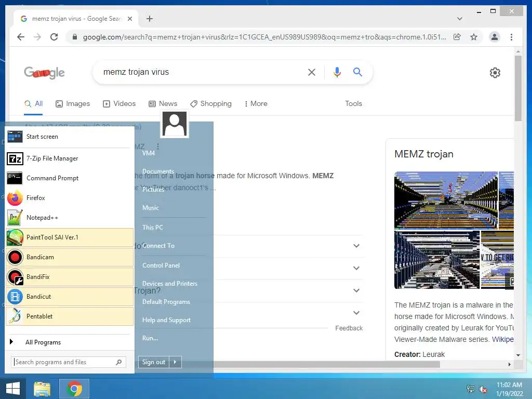Click the muted volume tray icon
This screenshot has height=399, width=532.
(483, 389)
